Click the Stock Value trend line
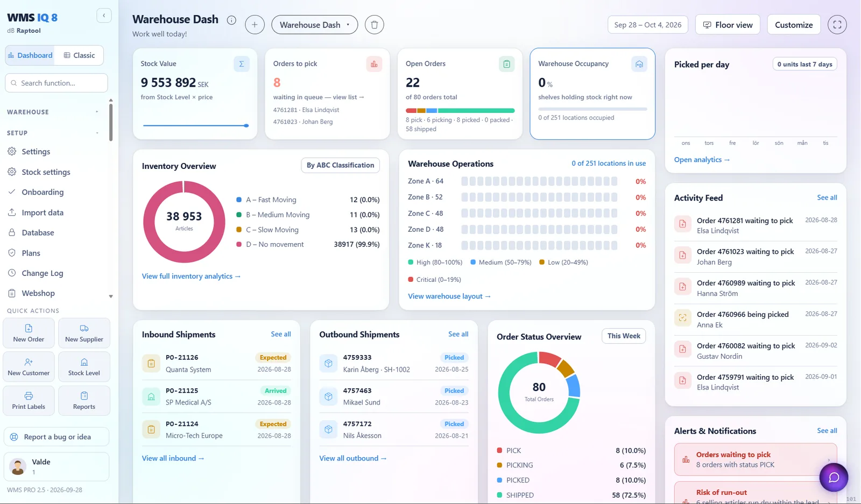861x504 pixels. pos(195,125)
